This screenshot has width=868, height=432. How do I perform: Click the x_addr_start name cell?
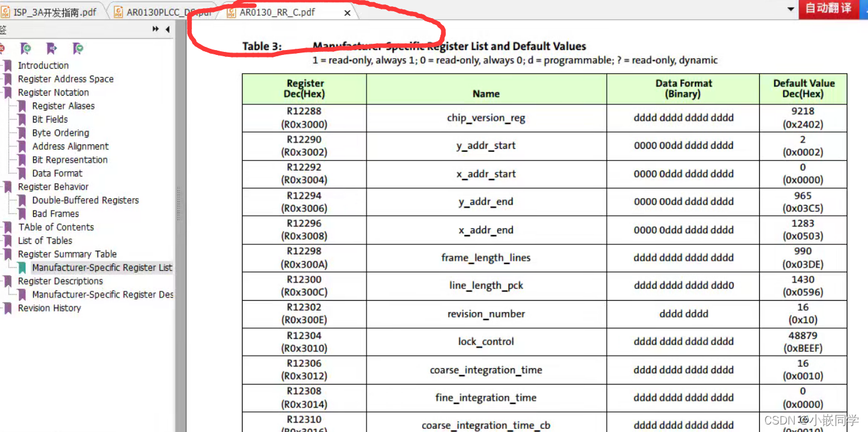[486, 174]
